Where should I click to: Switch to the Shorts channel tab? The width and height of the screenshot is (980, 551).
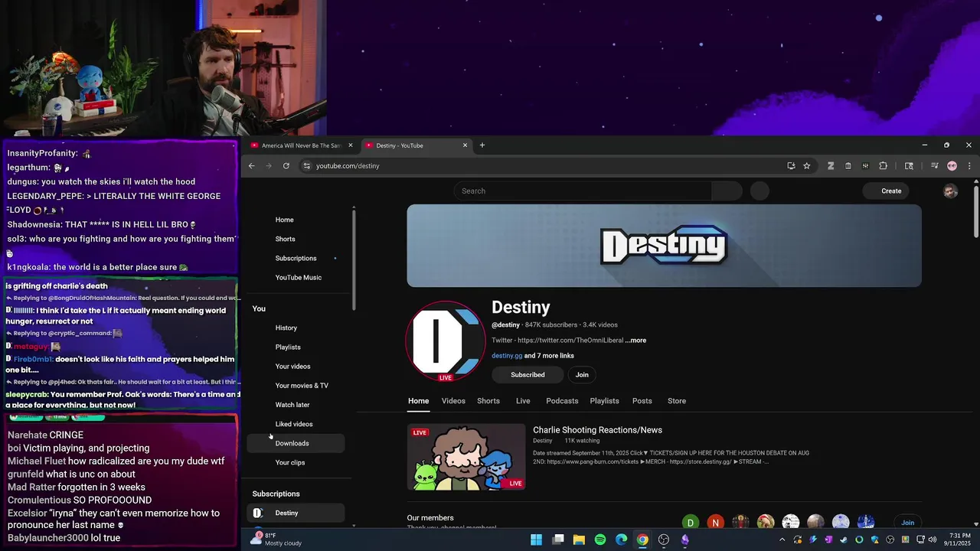pyautogui.click(x=488, y=401)
